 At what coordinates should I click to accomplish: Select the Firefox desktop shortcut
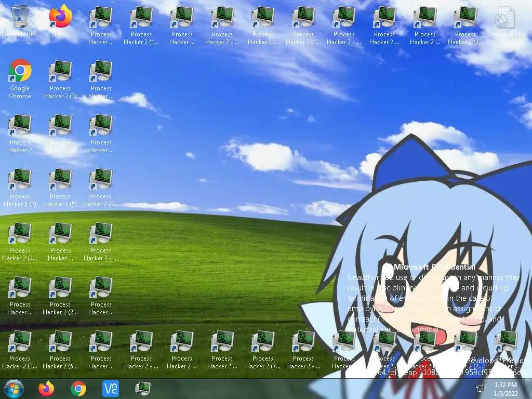coord(61,21)
